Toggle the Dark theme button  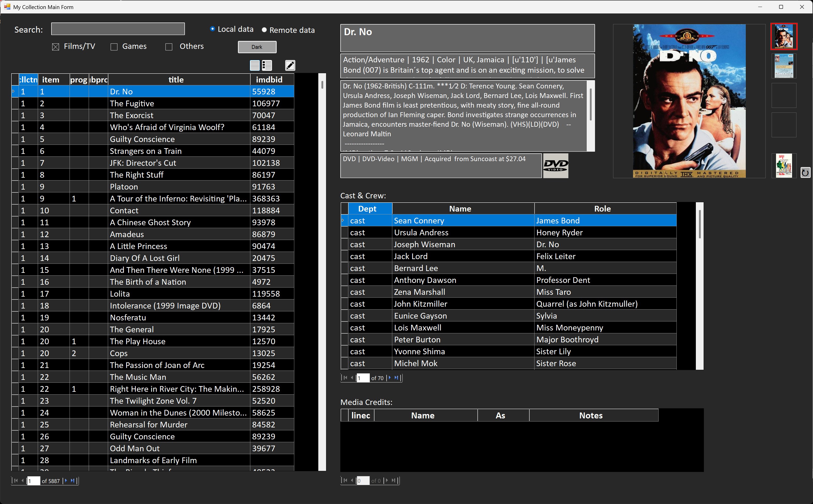click(257, 47)
